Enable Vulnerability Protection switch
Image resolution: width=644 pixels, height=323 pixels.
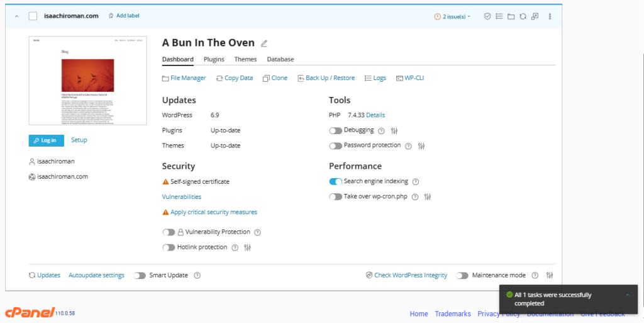click(169, 232)
